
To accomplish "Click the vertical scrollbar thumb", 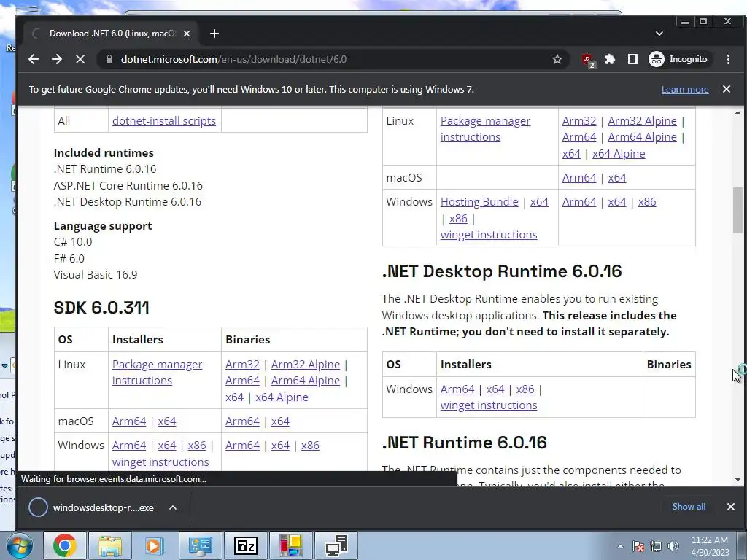I will coord(738,210).
